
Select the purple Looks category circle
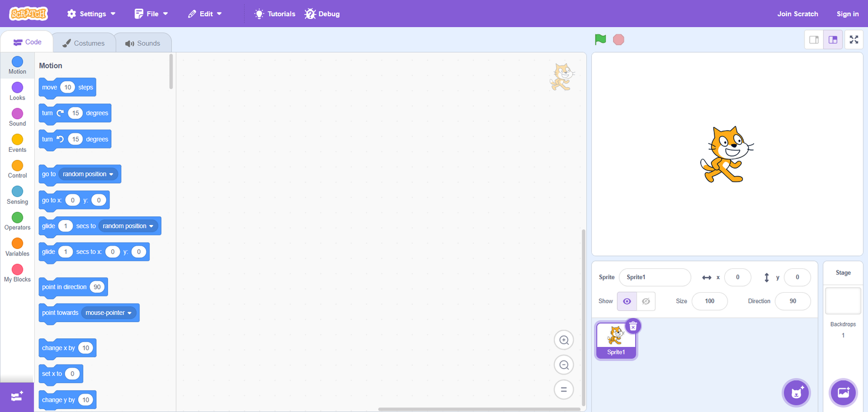(17, 88)
